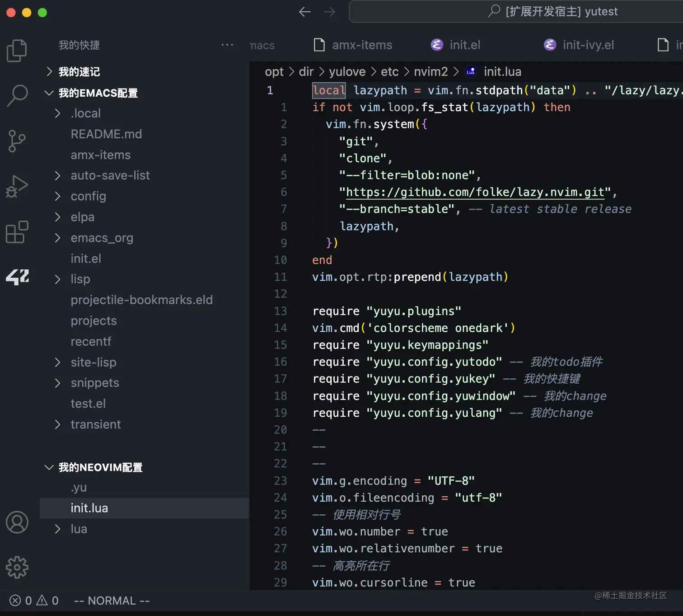Open the lazy.nvim GitHub URL link
The image size is (683, 616).
pyautogui.click(x=475, y=192)
